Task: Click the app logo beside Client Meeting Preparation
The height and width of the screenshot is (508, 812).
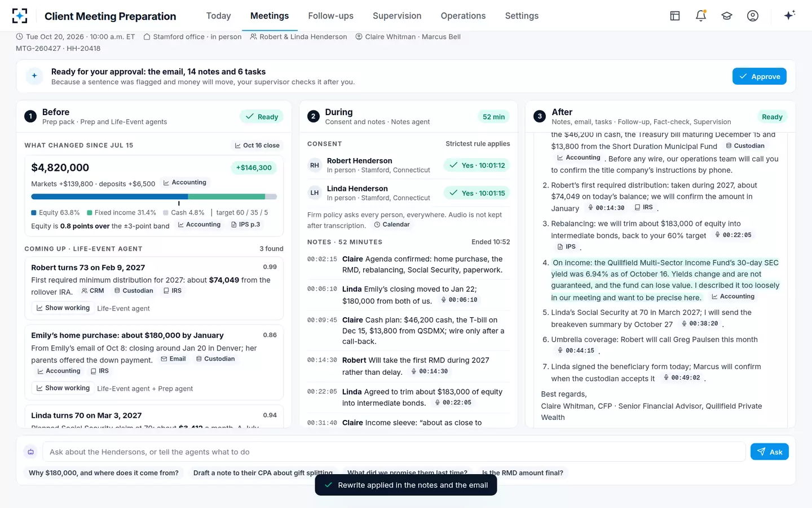Action: pos(20,16)
